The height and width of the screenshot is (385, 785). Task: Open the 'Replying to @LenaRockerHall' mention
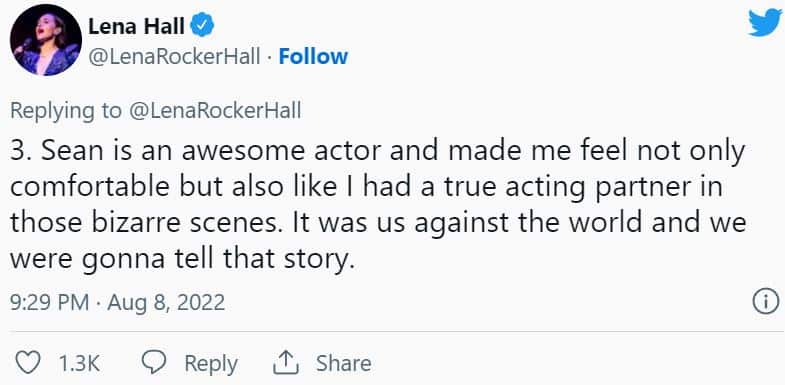pos(215,112)
